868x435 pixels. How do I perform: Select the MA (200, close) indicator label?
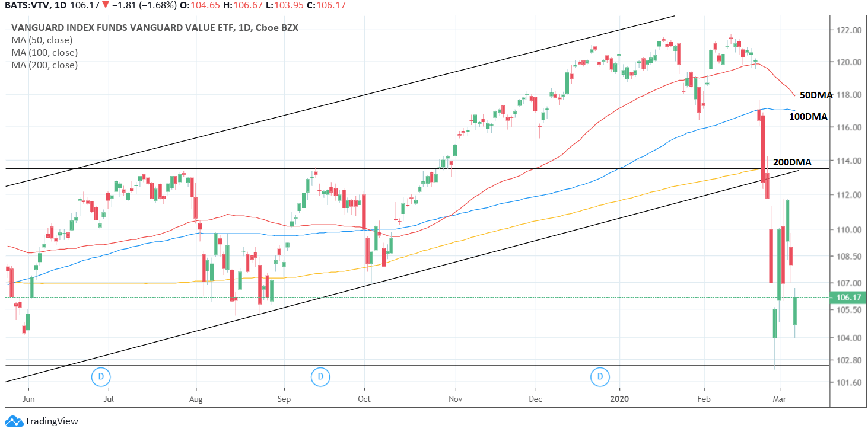(x=44, y=65)
